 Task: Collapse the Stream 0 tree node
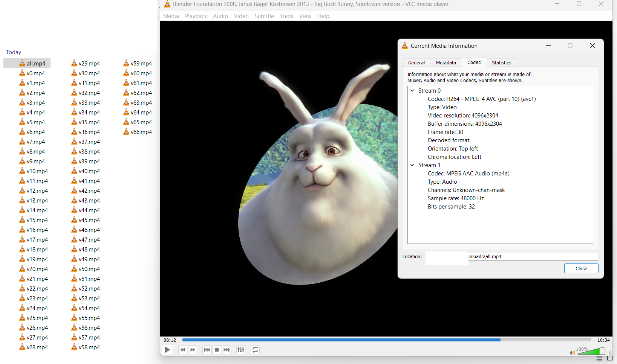412,91
